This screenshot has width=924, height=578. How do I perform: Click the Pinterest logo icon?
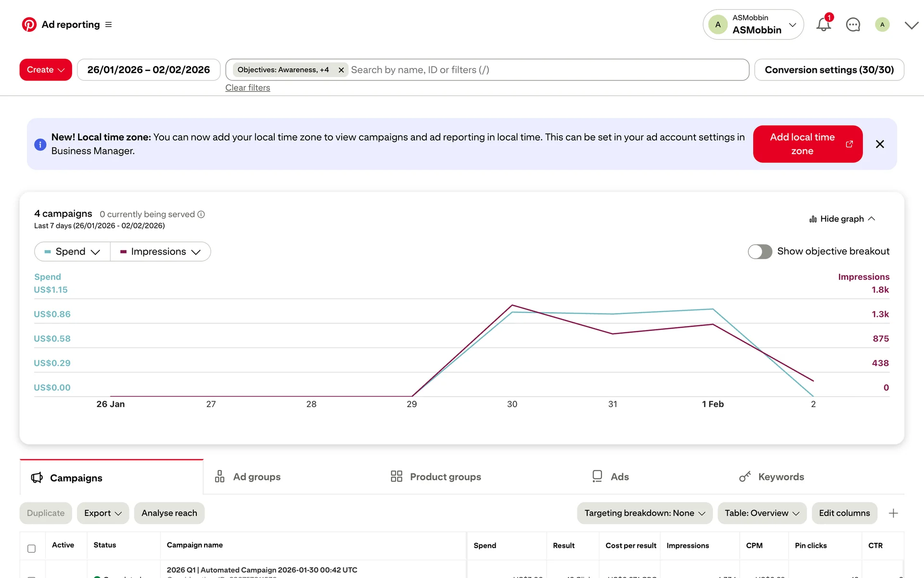tap(29, 25)
